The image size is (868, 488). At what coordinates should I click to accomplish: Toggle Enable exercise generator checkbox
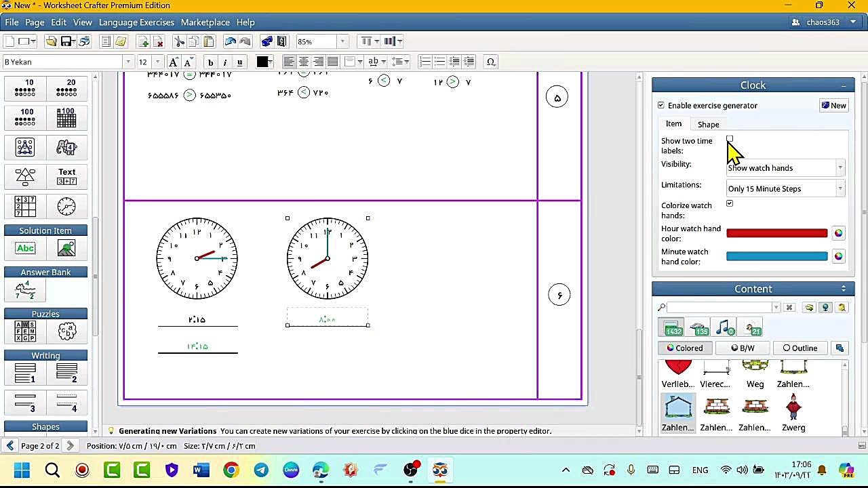pos(661,105)
